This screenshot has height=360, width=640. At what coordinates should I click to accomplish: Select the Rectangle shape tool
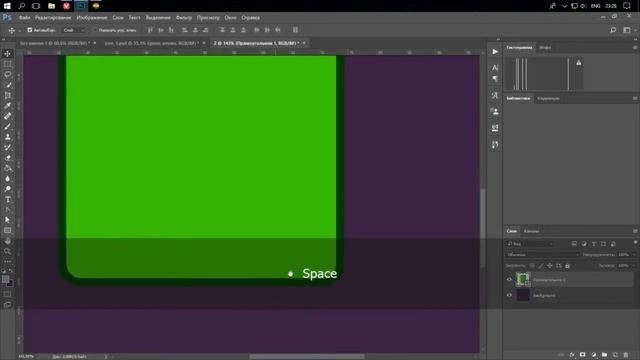pos(7,231)
